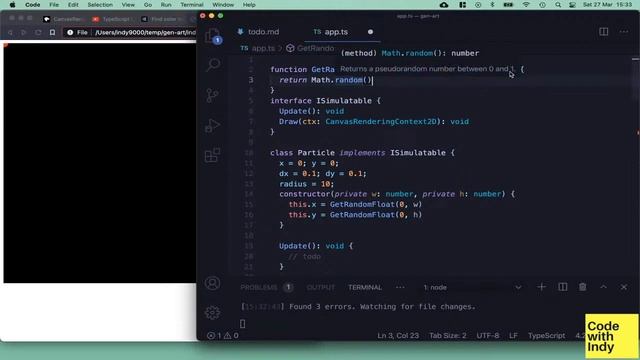
Task: Click 'radius = 10;' line in editor
Action: coord(307,184)
